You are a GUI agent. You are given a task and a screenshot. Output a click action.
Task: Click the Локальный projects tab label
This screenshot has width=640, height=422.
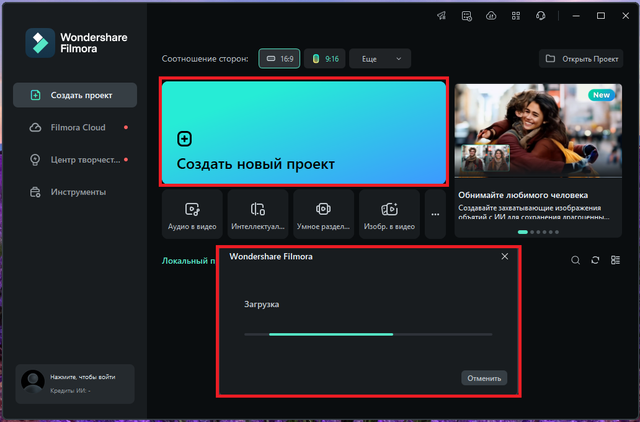click(189, 261)
